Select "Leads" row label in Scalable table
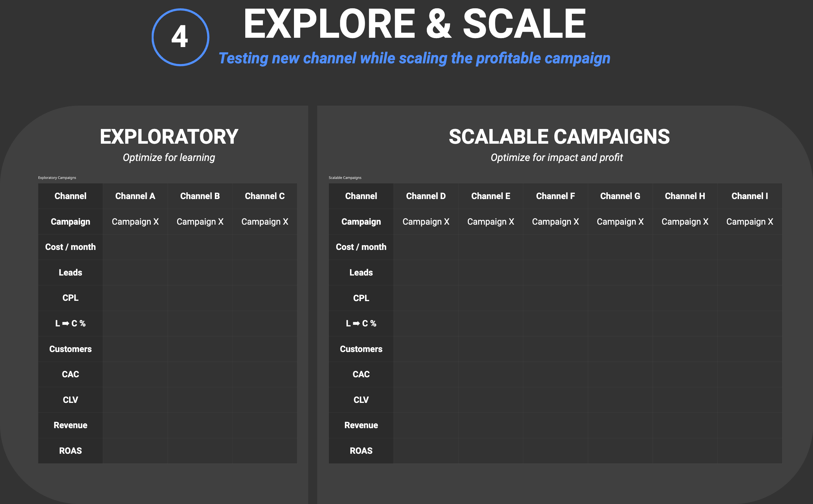 [x=361, y=272]
